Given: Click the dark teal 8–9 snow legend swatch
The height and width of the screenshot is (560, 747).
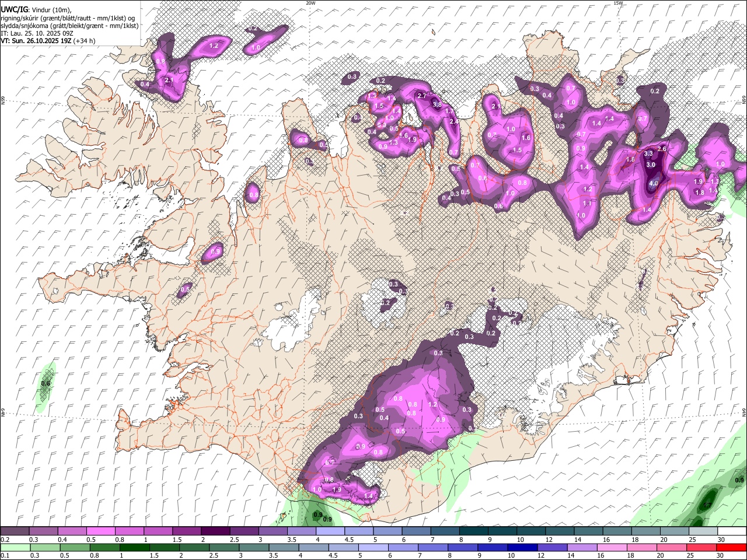Looking at the screenshot, I should [474, 531].
